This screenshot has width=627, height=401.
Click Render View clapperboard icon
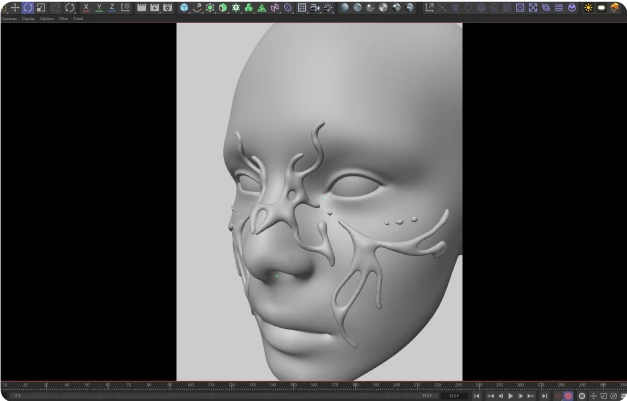pos(142,8)
